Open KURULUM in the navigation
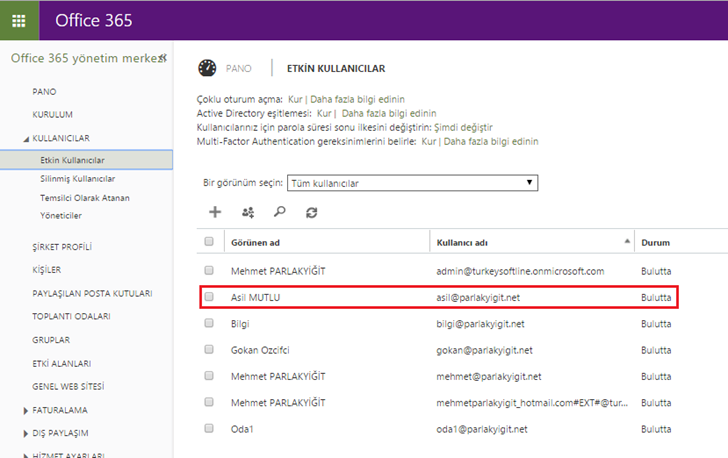 tap(52, 115)
